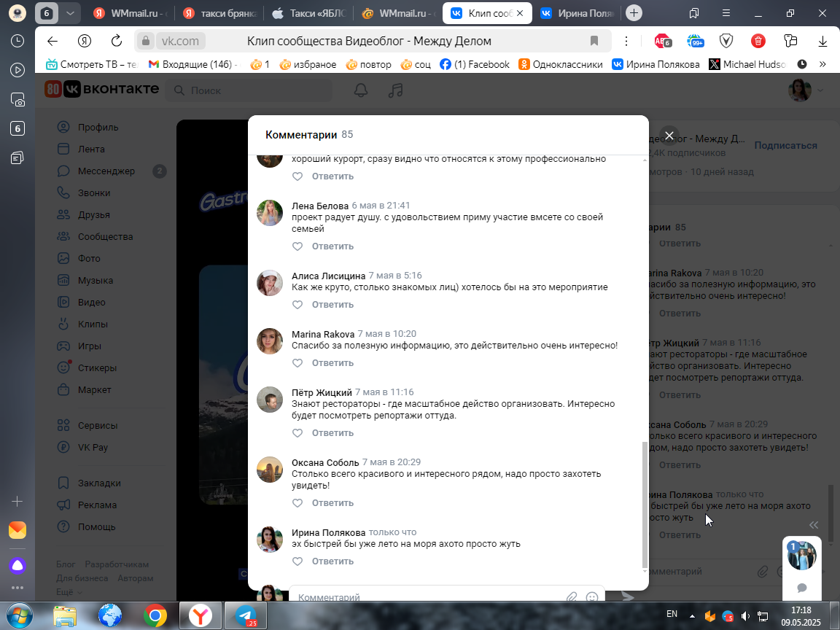
Task: Click the VK search field Поиск
Action: (249, 90)
